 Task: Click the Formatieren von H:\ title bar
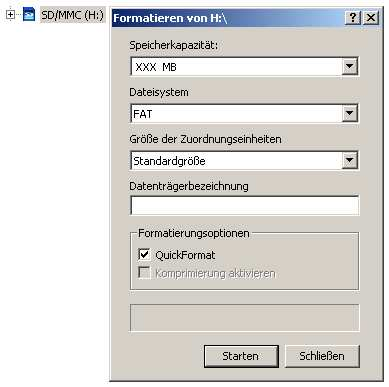[x=228, y=18]
